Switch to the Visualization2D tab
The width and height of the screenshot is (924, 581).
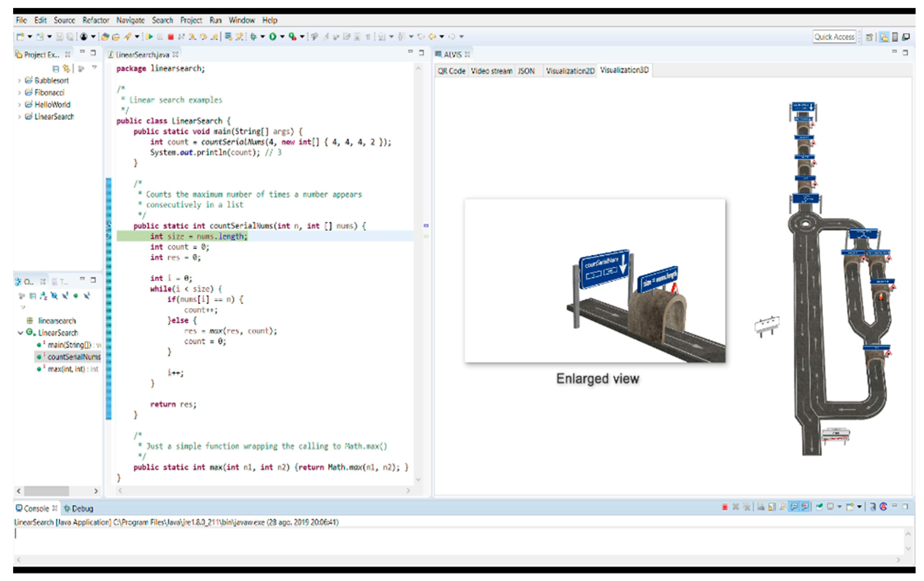[570, 71]
